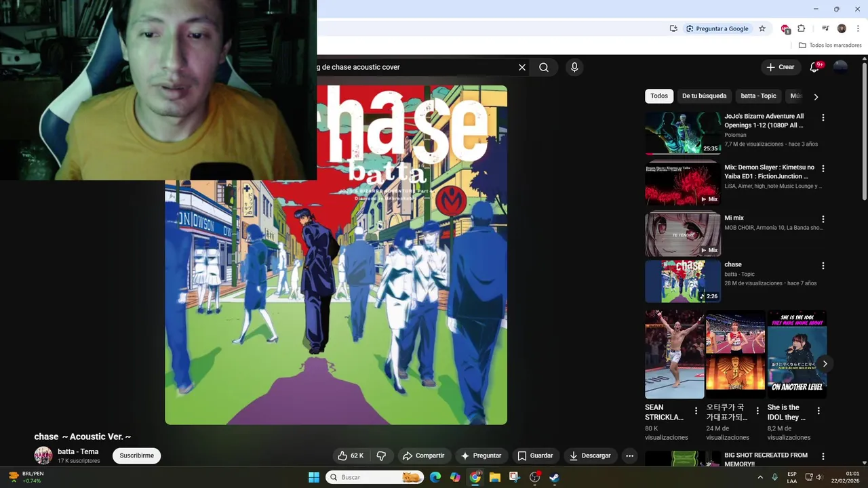Image resolution: width=868 pixels, height=488 pixels.
Task: Dislike the video with the thumbs-down icon
Action: (381, 455)
